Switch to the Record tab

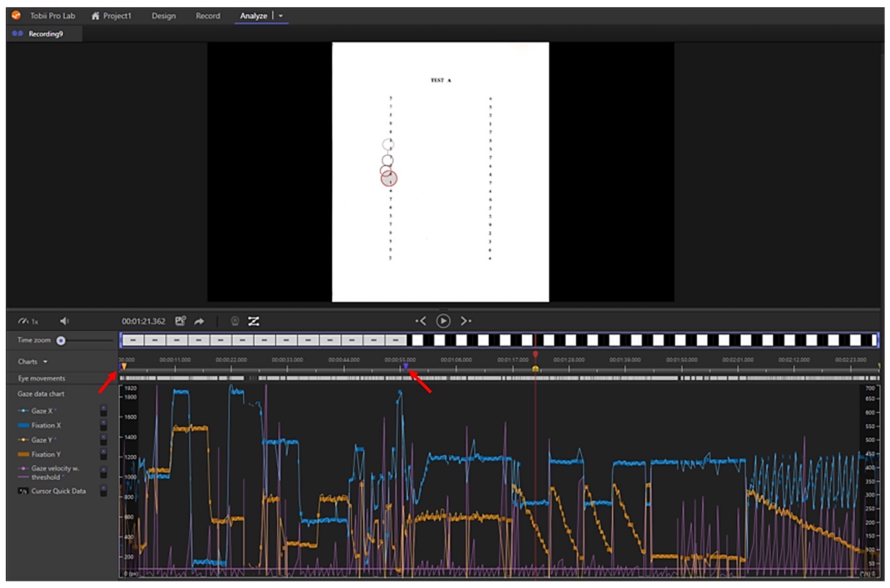[x=208, y=16]
